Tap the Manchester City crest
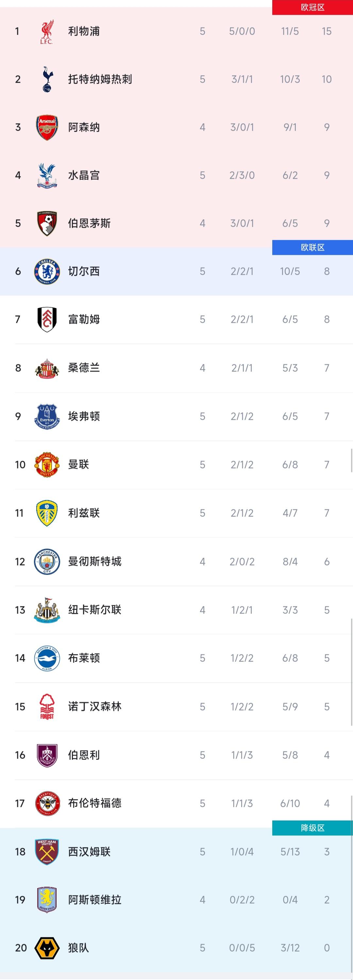 tap(47, 562)
